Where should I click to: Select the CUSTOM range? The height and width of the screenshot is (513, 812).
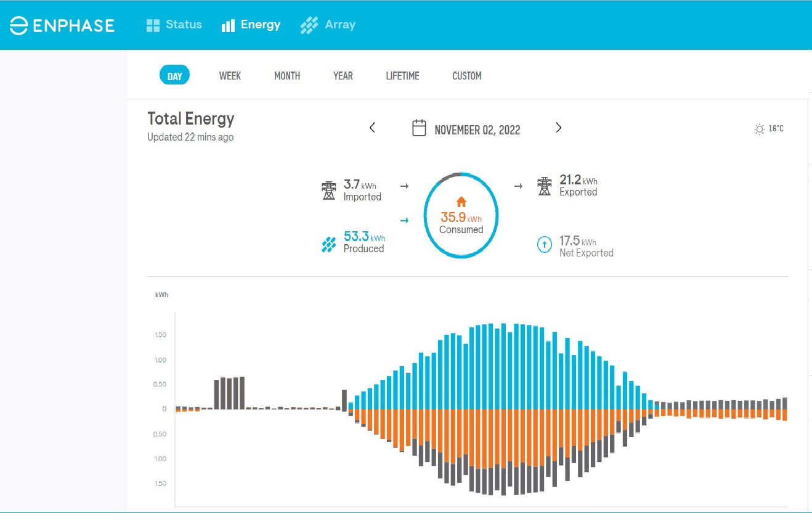click(467, 76)
